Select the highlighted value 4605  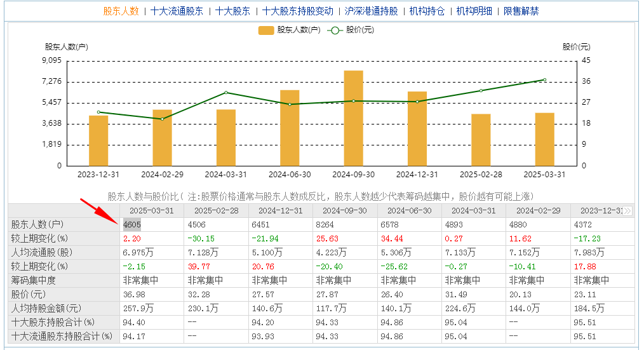click(x=132, y=225)
